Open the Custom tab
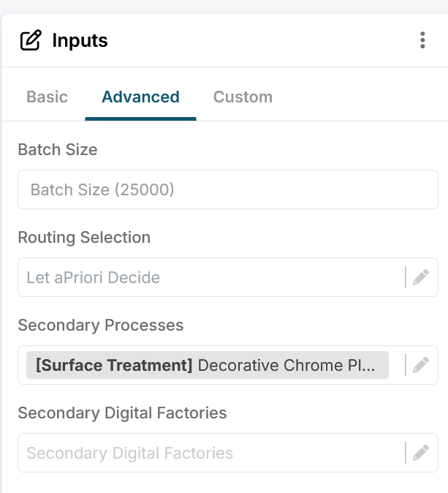Image resolution: width=448 pixels, height=493 pixels. [x=243, y=97]
